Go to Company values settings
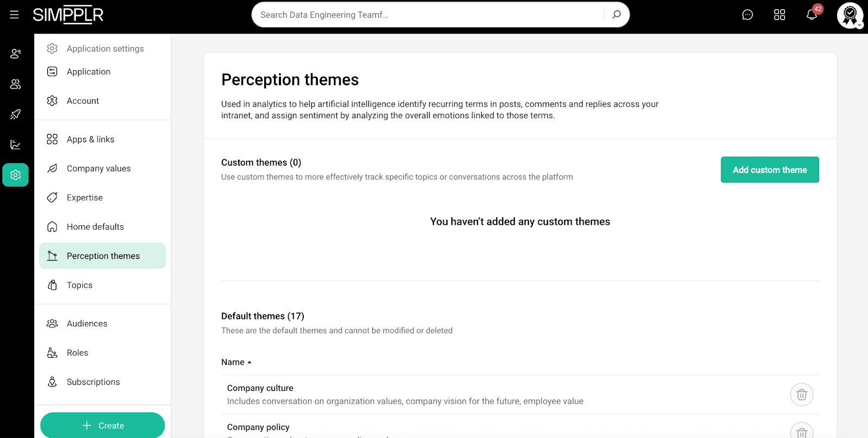 click(x=98, y=168)
